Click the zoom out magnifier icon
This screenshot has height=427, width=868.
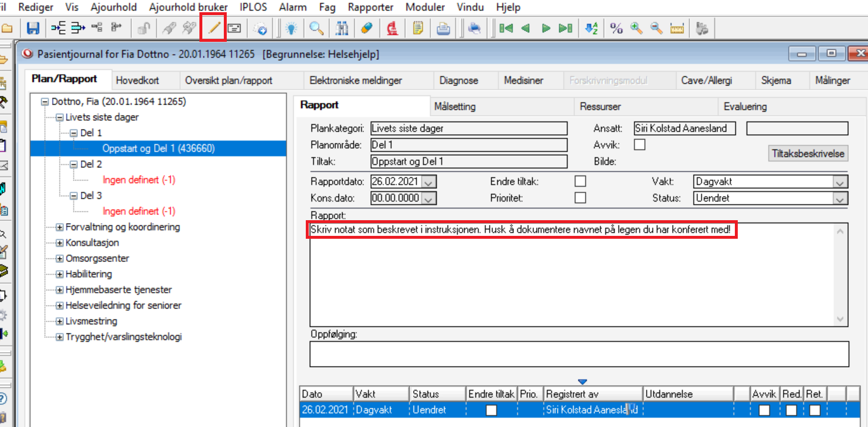click(656, 28)
